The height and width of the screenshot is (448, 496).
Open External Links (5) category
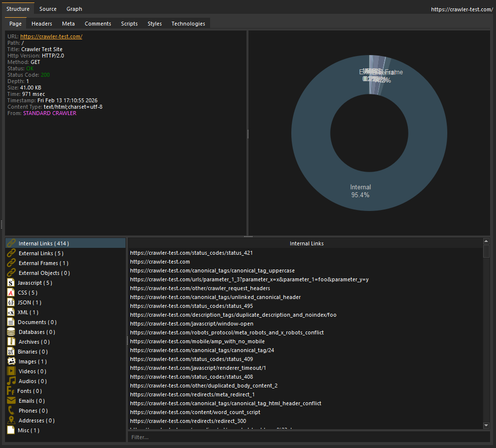click(x=41, y=253)
